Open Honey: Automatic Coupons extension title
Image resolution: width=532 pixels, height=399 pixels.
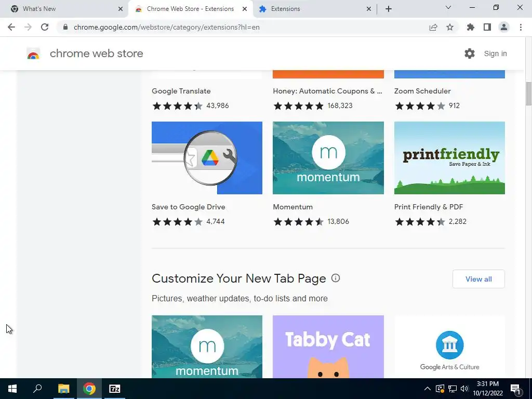click(x=327, y=91)
